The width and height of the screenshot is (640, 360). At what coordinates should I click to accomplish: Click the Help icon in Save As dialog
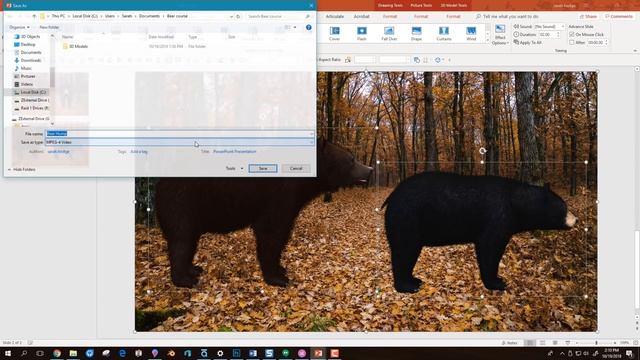point(309,27)
